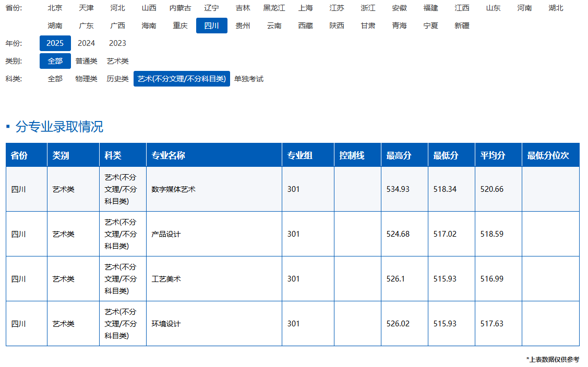Image resolution: width=588 pixels, height=367 pixels.
Task: Choose 辽宁 in province list
Action: click(x=211, y=8)
